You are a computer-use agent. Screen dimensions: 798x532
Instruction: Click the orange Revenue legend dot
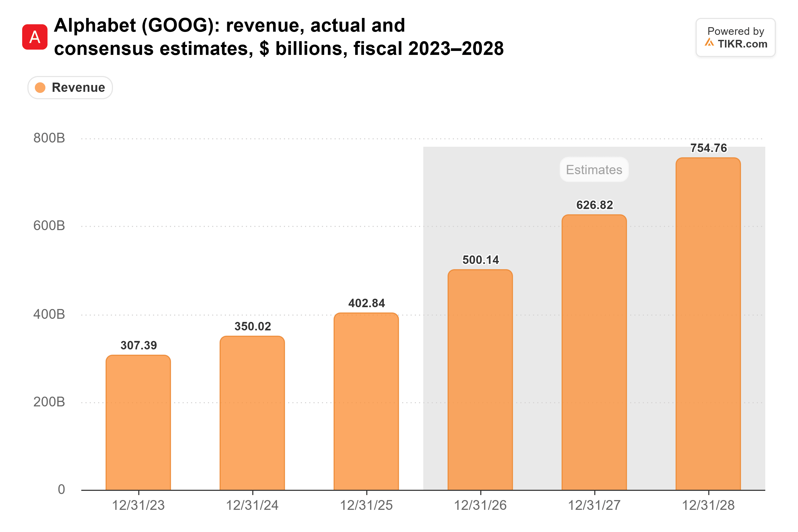40,88
